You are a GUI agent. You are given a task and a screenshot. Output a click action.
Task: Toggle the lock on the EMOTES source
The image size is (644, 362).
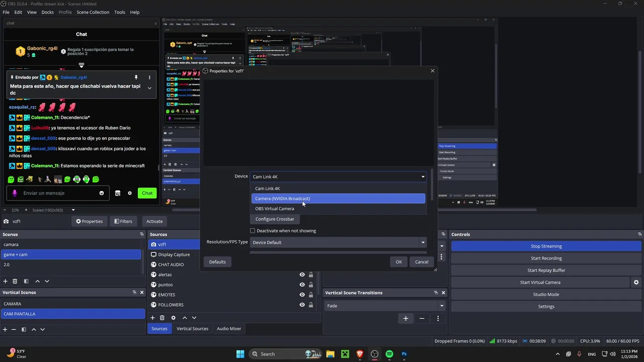point(311,295)
